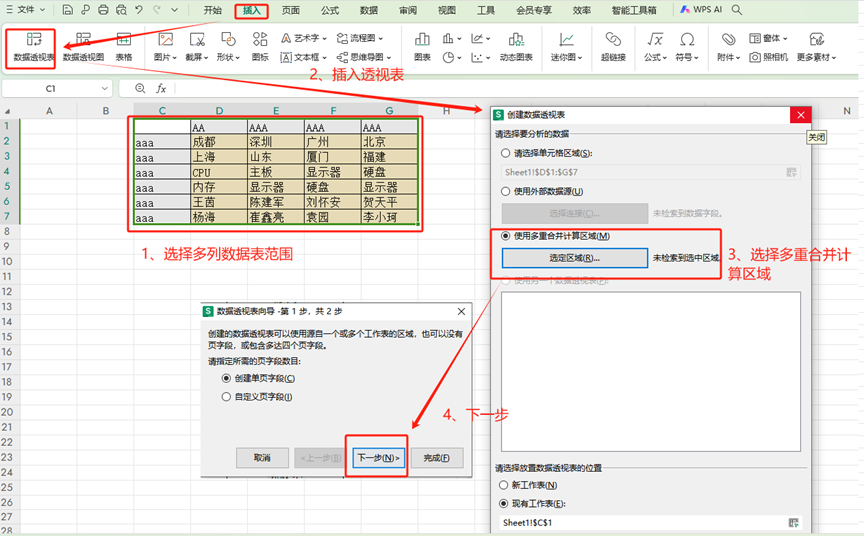This screenshot has height=536, width=864.
Task: Click the fx insert function icon
Action: click(x=161, y=88)
